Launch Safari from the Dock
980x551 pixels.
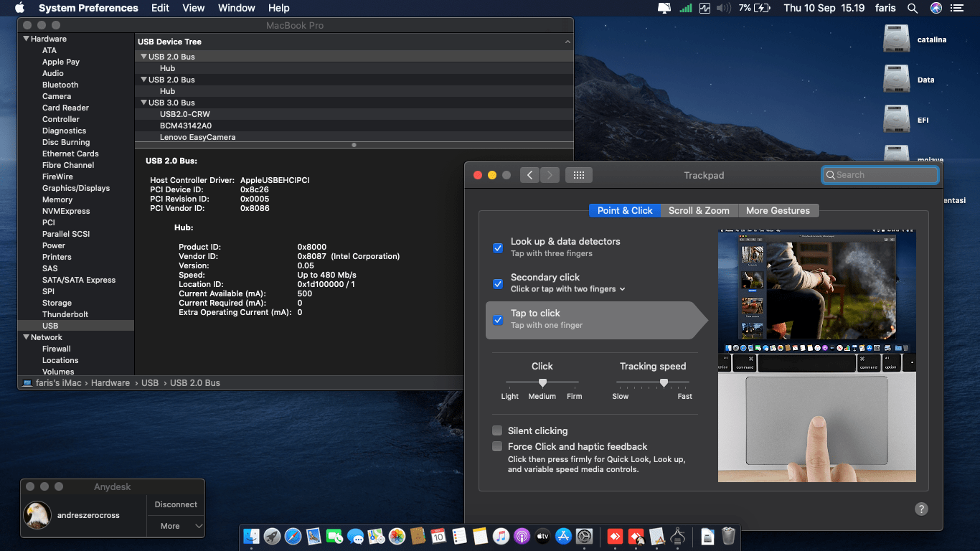point(293,536)
